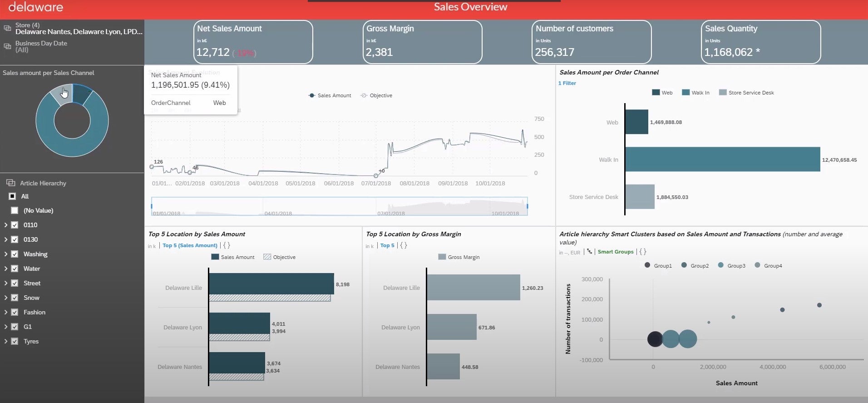Click the right handle of the timeline range slider
This screenshot has width=868, height=403.
coord(527,206)
